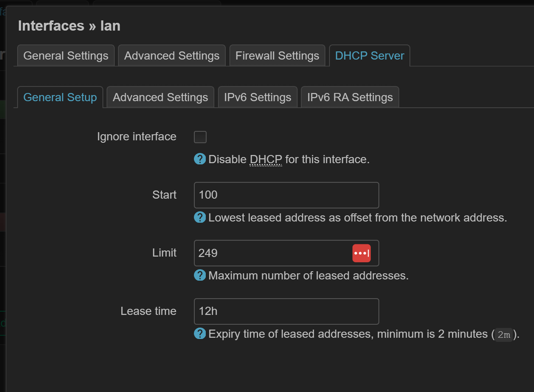Click the help icon under Lease time field

200,333
